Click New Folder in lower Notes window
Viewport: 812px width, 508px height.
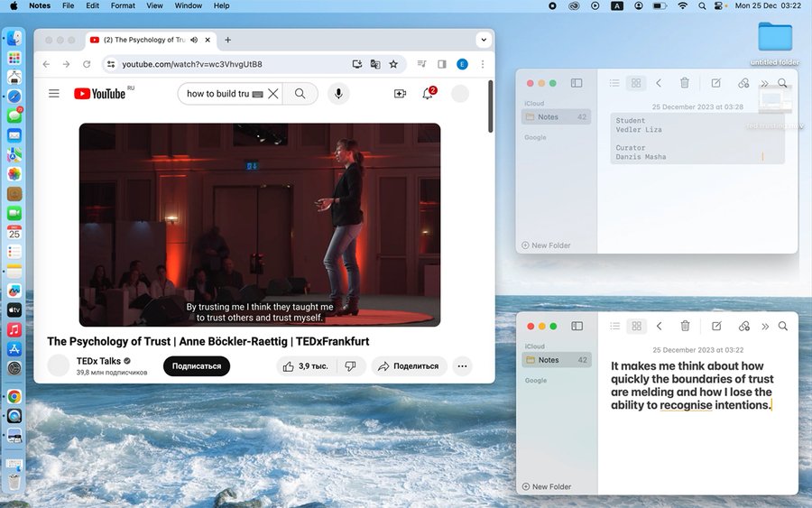547,486
